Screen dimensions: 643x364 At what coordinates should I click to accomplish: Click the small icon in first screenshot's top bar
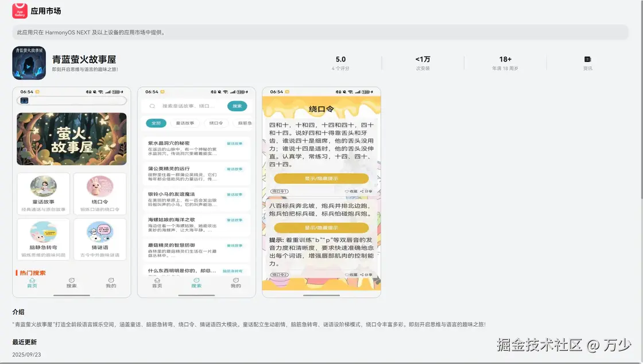point(25,100)
